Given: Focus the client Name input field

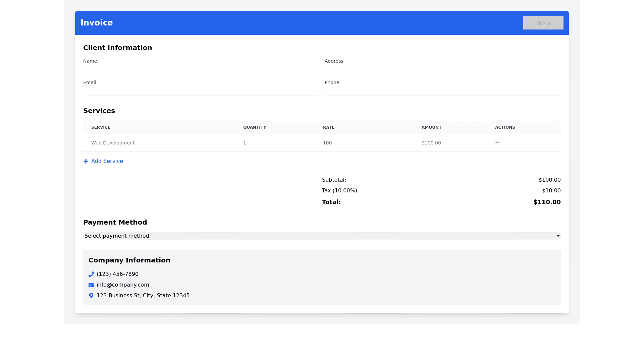Looking at the screenshot, I should (x=201, y=70).
